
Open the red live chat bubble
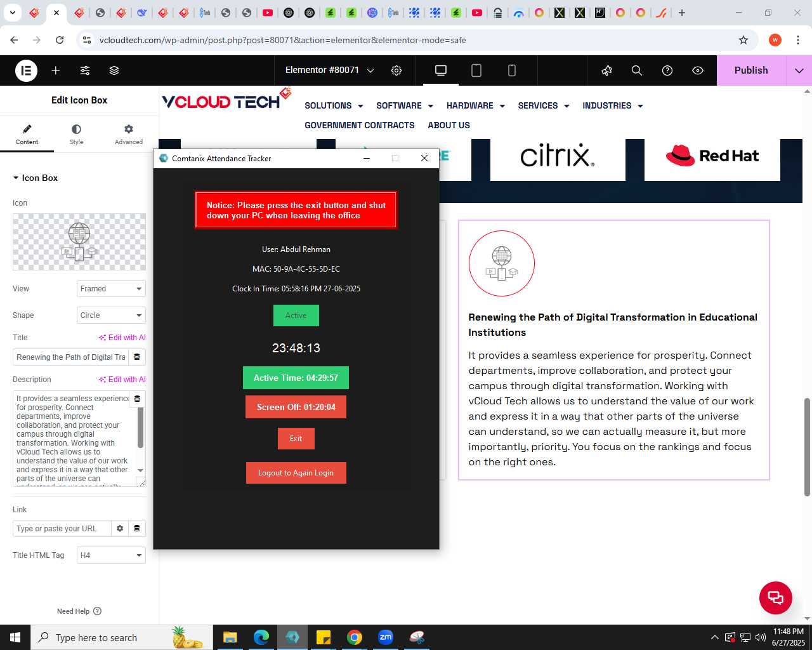click(776, 597)
